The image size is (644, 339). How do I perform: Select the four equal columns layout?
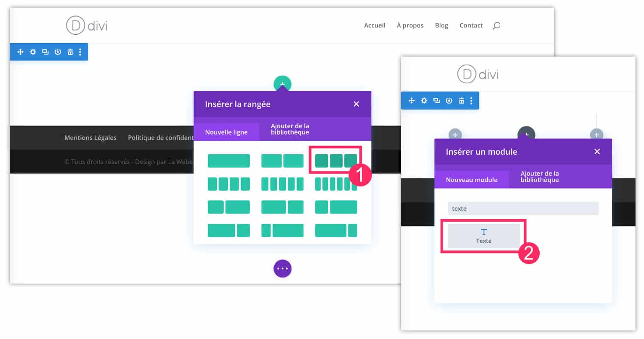(x=229, y=184)
